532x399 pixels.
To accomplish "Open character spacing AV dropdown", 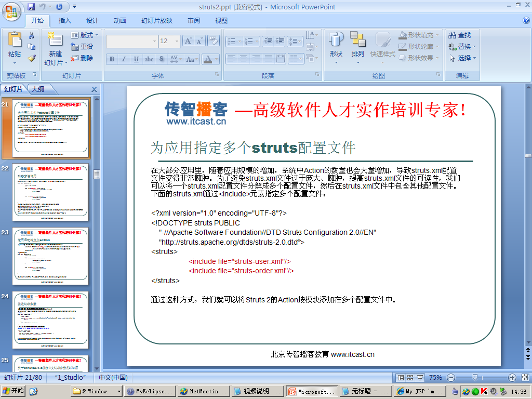I will [x=175, y=59].
